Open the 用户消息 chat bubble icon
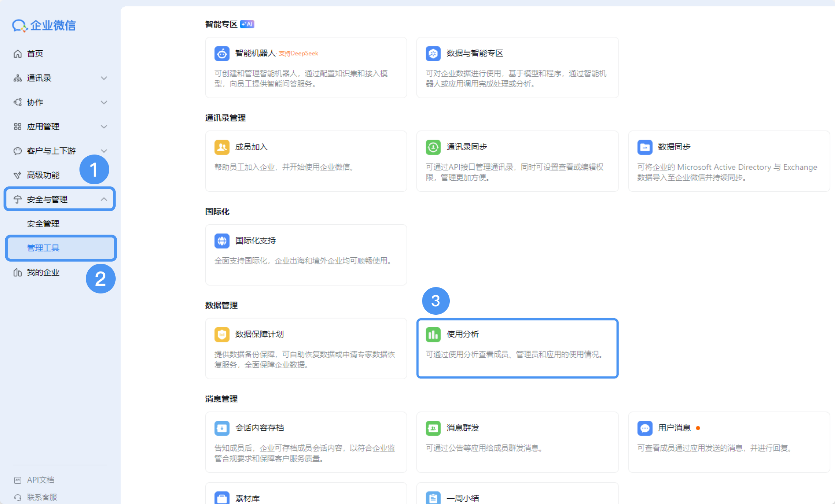The height and width of the screenshot is (504, 835). (645, 428)
